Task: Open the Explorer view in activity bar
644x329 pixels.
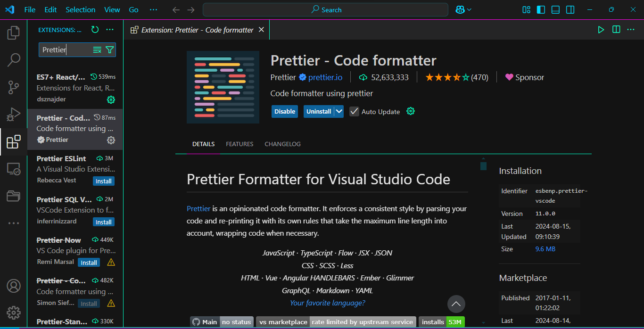Action: 14,33
